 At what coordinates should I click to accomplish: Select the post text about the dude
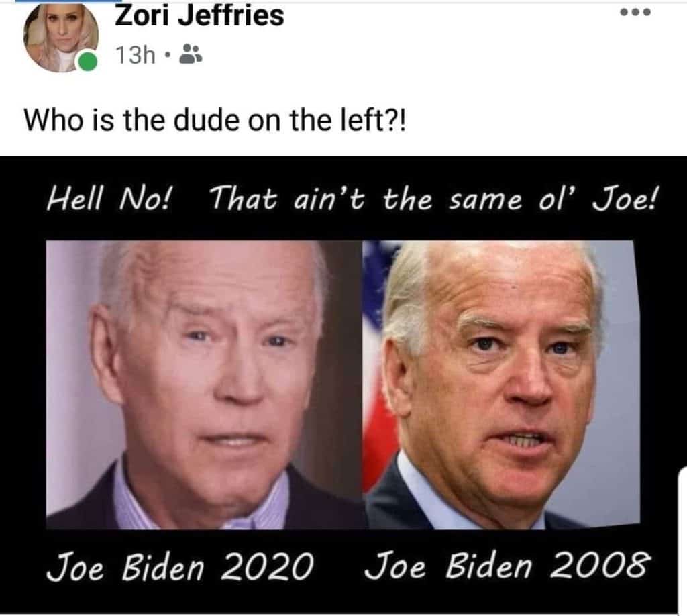click(215, 120)
